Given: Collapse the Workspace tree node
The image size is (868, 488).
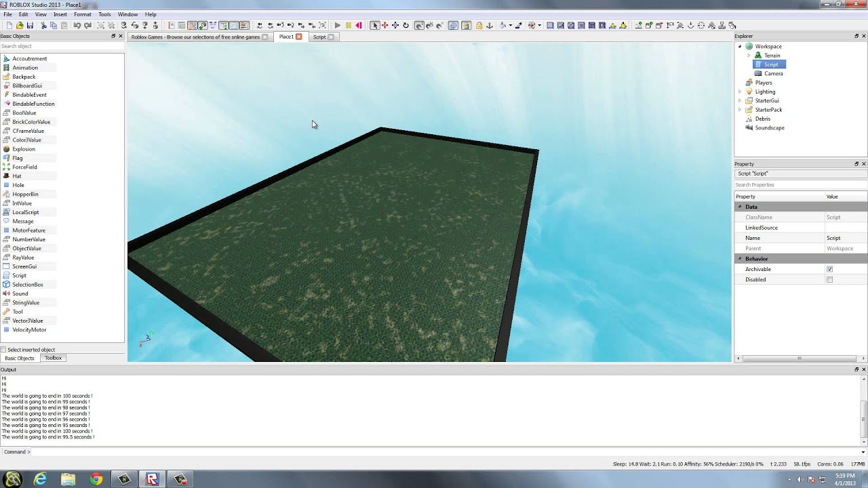Looking at the screenshot, I should [740, 46].
